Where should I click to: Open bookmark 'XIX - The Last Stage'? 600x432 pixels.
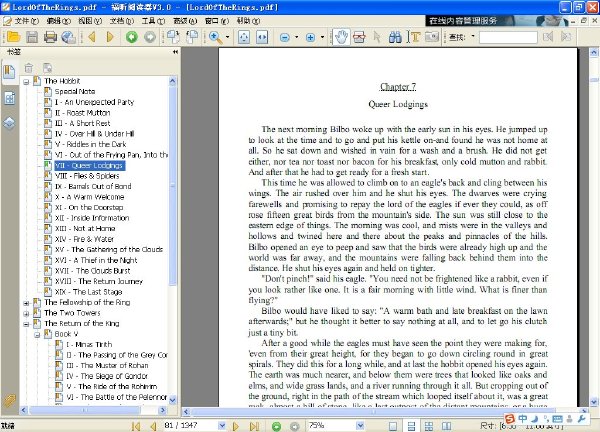[88, 292]
